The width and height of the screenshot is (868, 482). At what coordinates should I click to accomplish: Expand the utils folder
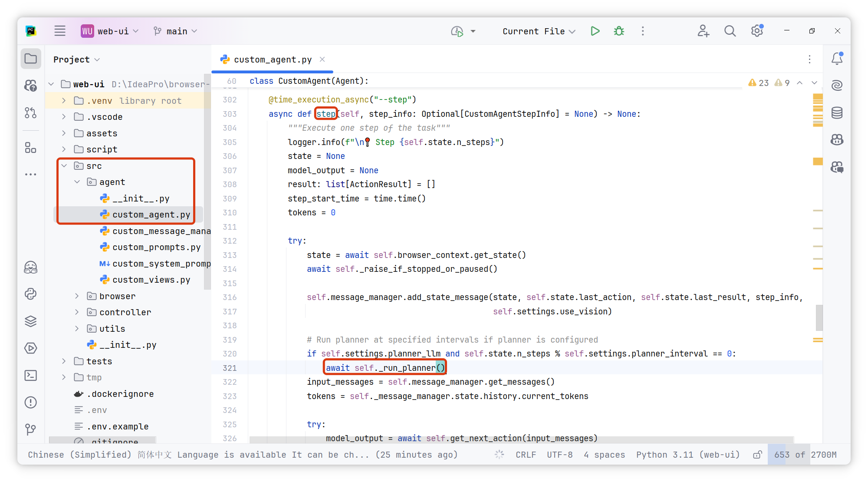pyautogui.click(x=77, y=329)
